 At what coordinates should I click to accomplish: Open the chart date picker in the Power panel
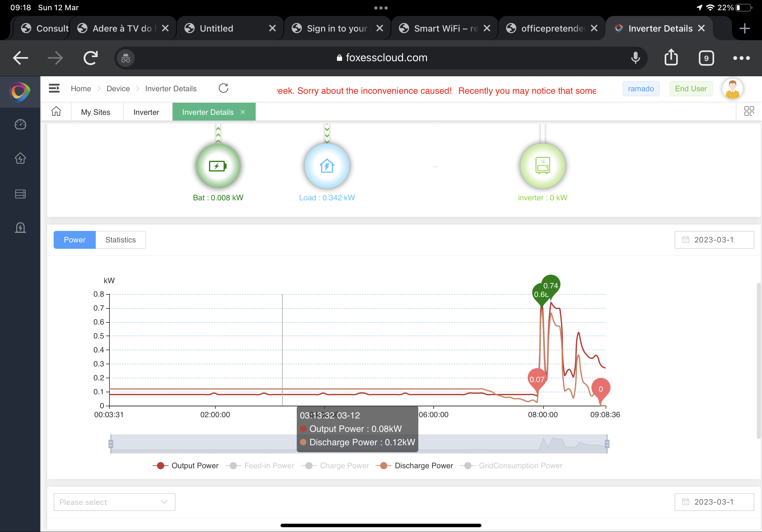(714, 240)
